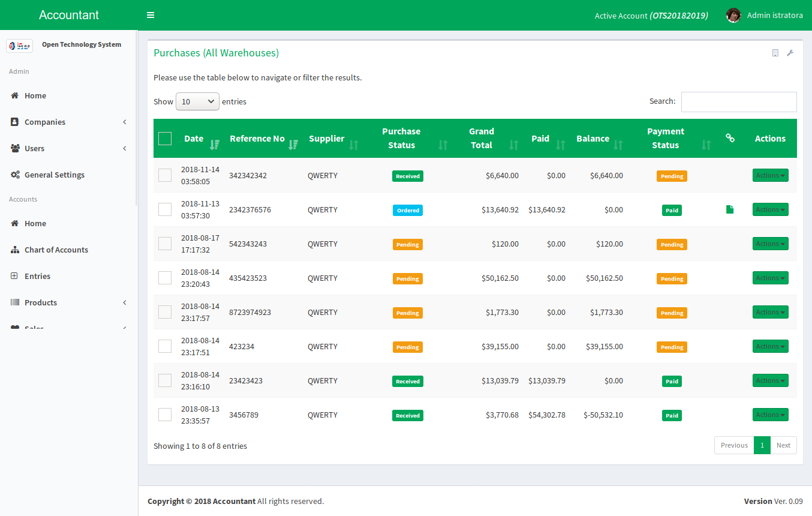The width and height of the screenshot is (812, 516).
Task: Click the admin user avatar picture
Action: coord(733,16)
